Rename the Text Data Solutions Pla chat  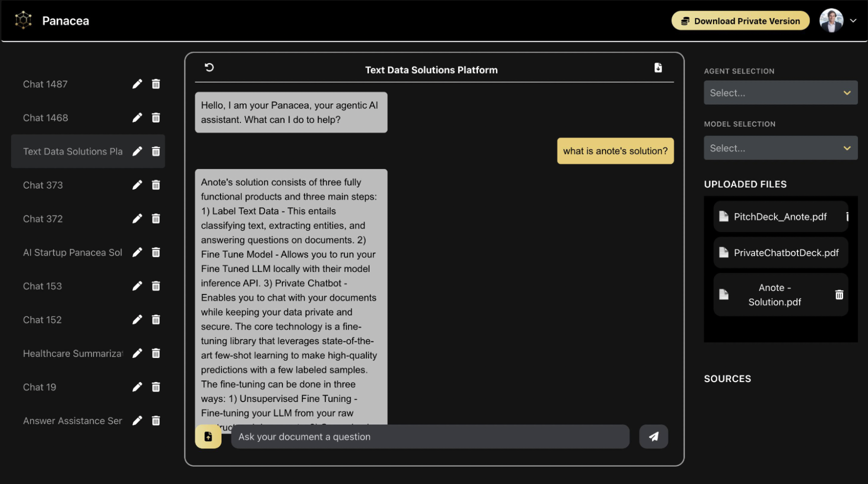click(137, 151)
